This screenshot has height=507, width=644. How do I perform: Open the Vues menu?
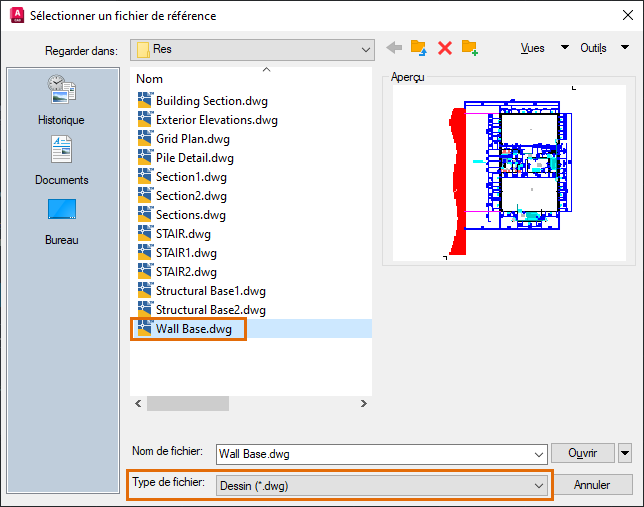point(532,48)
